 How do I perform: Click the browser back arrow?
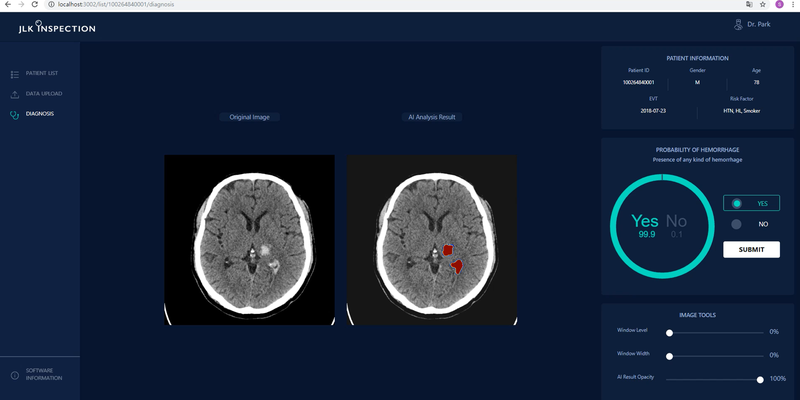point(7,5)
